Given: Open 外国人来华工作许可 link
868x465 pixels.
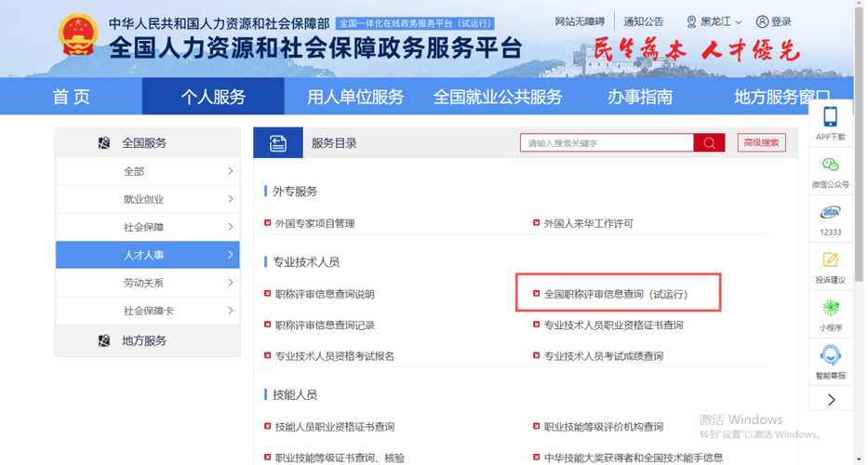Looking at the screenshot, I should tap(591, 224).
